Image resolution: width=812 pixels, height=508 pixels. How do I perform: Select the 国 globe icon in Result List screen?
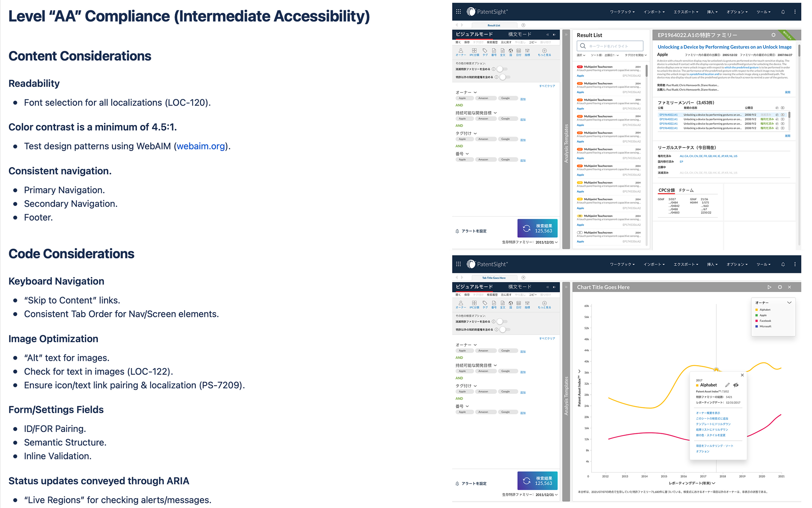coord(511,52)
